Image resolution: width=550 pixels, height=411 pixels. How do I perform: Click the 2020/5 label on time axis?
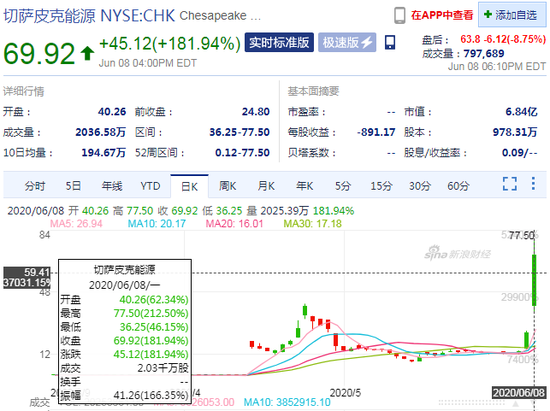point(345,393)
